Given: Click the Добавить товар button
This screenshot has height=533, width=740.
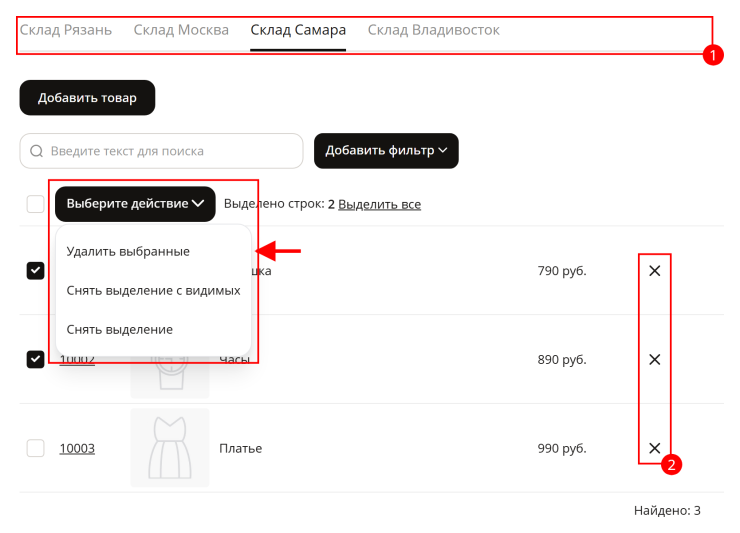Looking at the screenshot, I should click(x=87, y=98).
